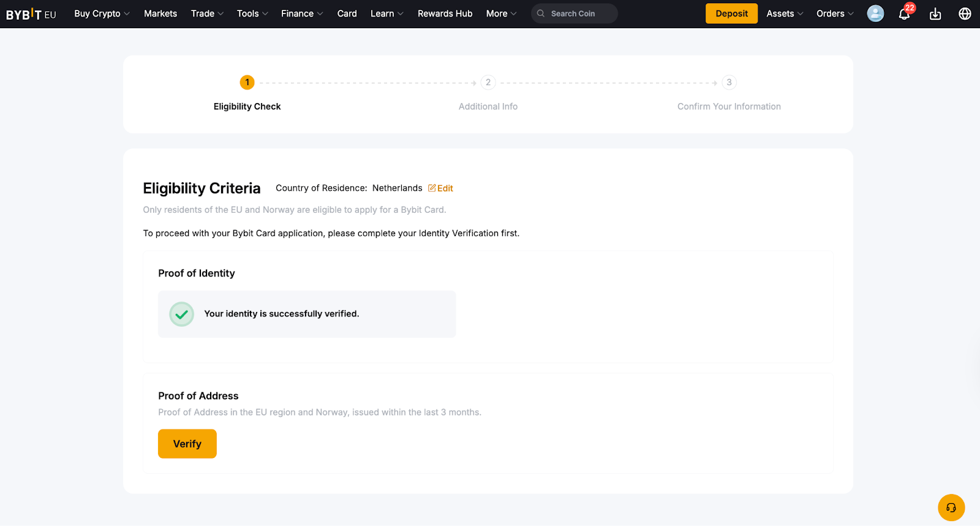Click the Bybit EU logo

coord(31,13)
